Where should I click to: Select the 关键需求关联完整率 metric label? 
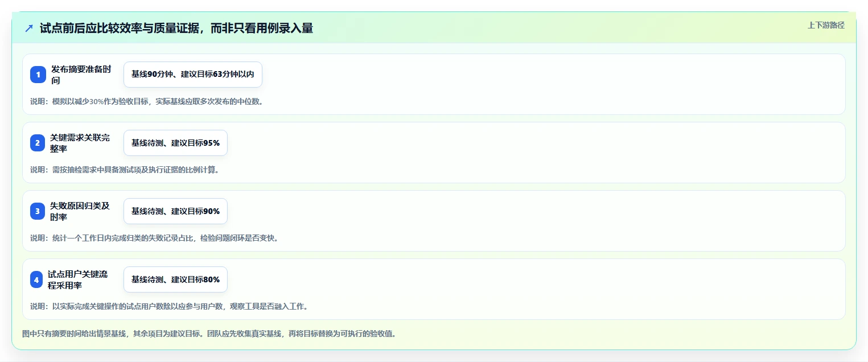(81, 143)
